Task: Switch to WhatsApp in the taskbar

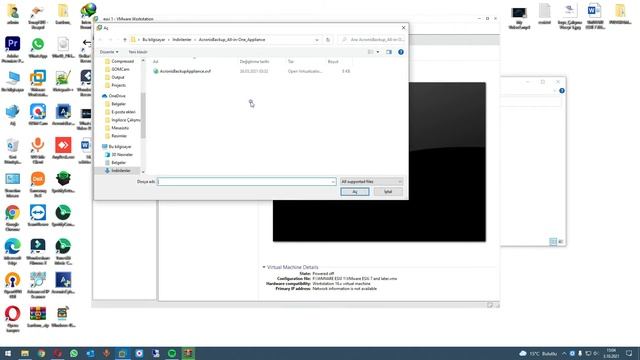Action: point(74,353)
